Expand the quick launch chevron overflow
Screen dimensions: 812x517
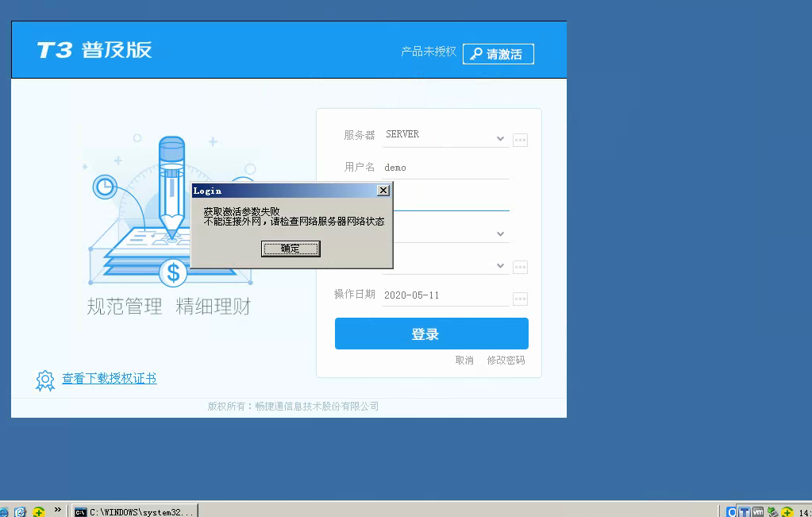click(57, 510)
